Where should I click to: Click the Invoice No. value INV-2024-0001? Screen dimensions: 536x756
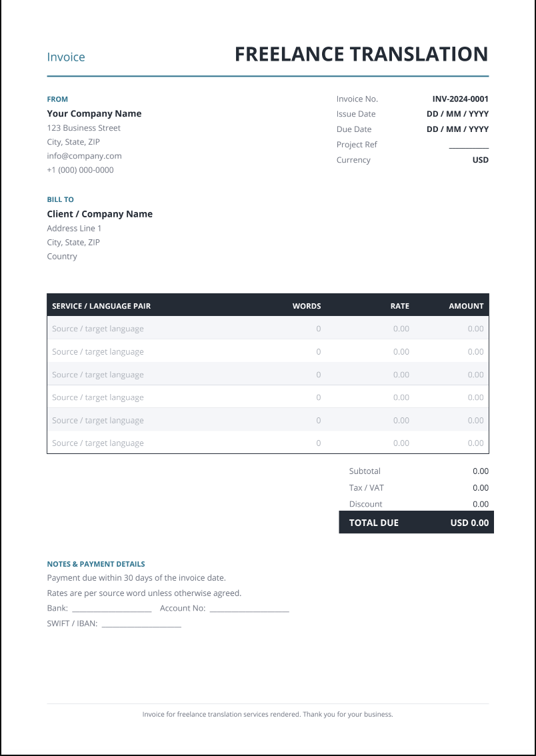point(460,99)
